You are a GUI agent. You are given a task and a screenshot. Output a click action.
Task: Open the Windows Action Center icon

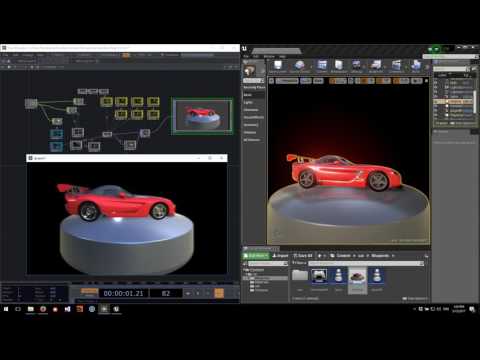(x=472, y=309)
